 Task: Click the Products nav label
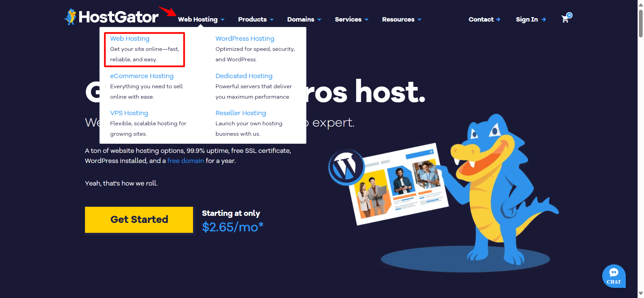tap(253, 20)
